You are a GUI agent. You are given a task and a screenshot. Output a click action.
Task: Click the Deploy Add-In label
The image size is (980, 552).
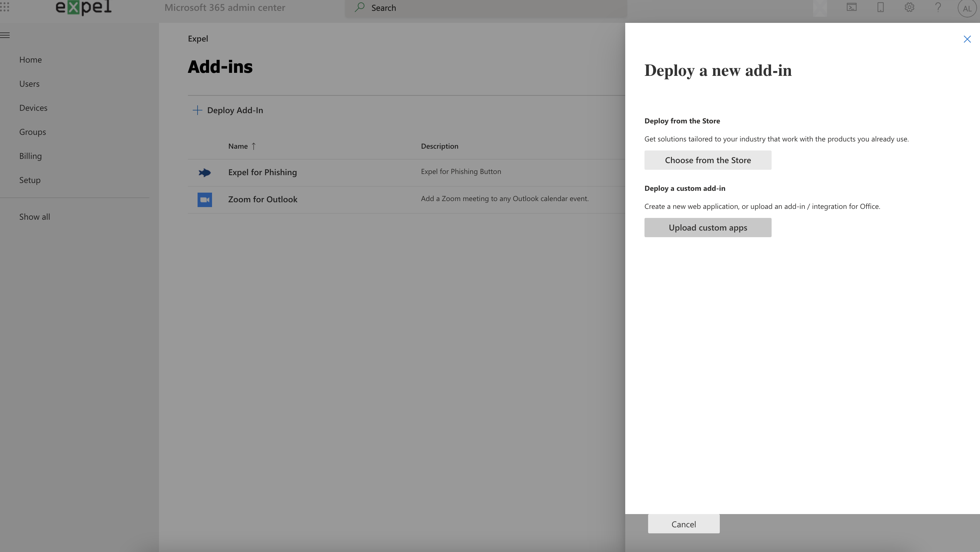235,110
